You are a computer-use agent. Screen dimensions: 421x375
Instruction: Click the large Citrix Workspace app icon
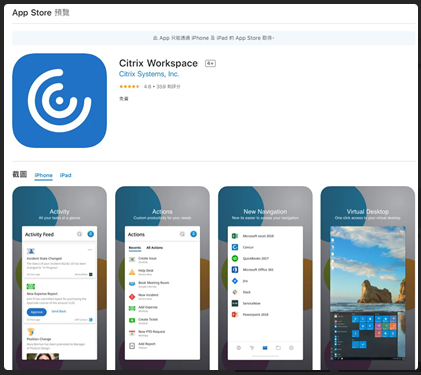60,100
